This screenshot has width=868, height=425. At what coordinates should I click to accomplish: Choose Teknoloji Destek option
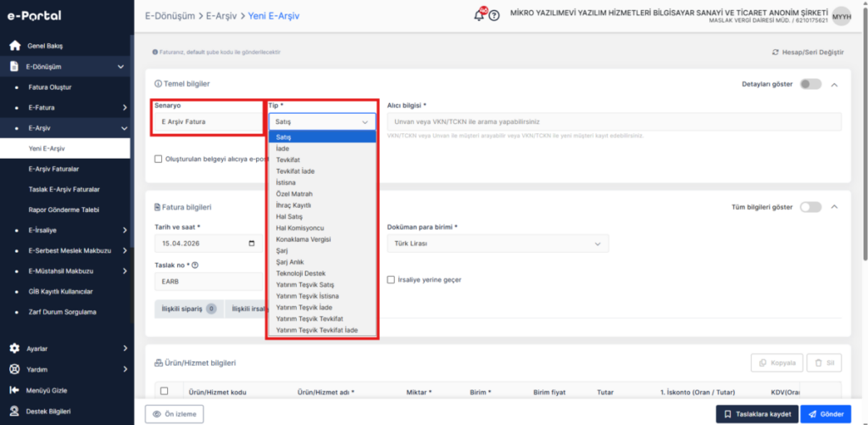tap(322, 273)
